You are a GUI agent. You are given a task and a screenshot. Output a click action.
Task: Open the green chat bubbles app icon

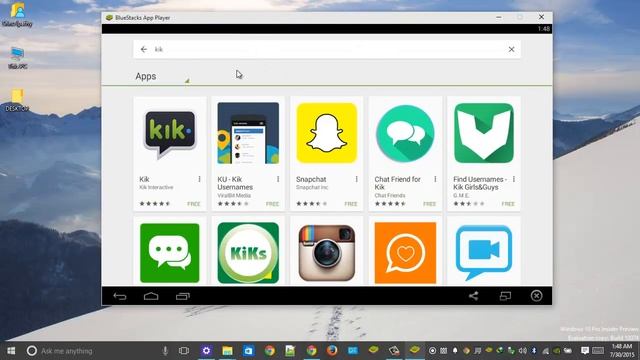pos(170,253)
